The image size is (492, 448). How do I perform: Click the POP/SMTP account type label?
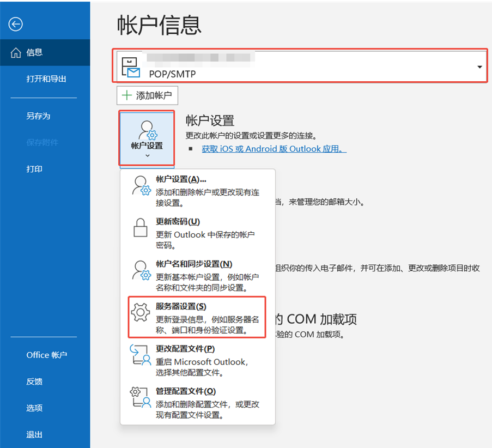(172, 74)
